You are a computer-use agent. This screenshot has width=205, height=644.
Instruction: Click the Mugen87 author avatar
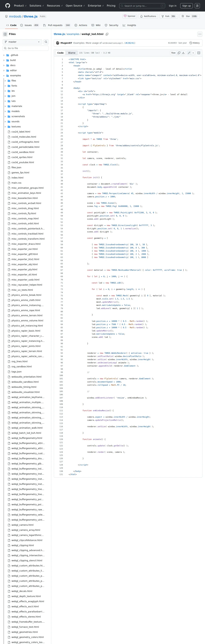pyautogui.click(x=58, y=43)
